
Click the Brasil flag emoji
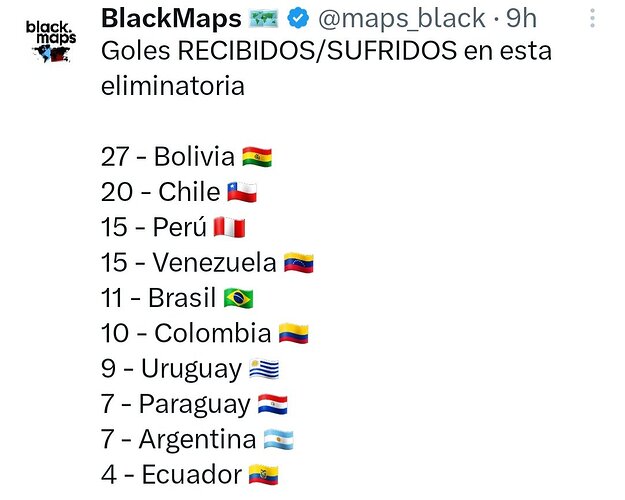[238, 298]
